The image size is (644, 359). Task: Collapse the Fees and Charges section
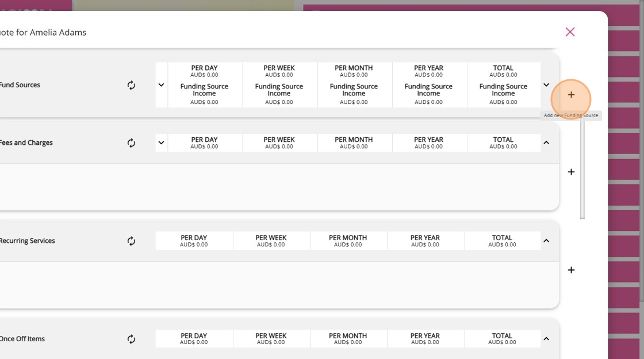pyautogui.click(x=546, y=143)
